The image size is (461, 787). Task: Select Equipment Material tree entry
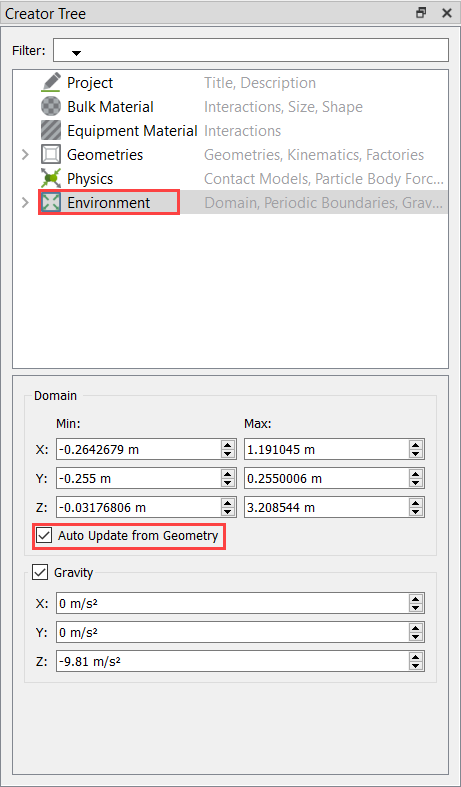(132, 130)
